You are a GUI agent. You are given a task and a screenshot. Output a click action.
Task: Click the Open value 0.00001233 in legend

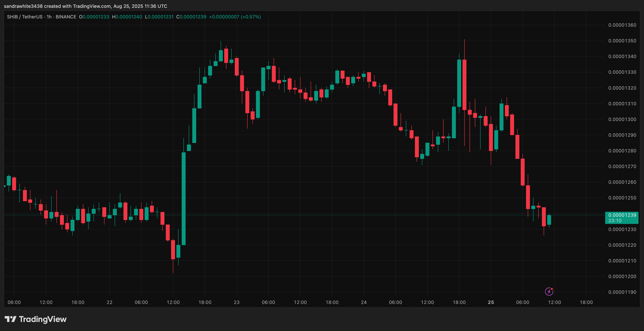pos(96,17)
